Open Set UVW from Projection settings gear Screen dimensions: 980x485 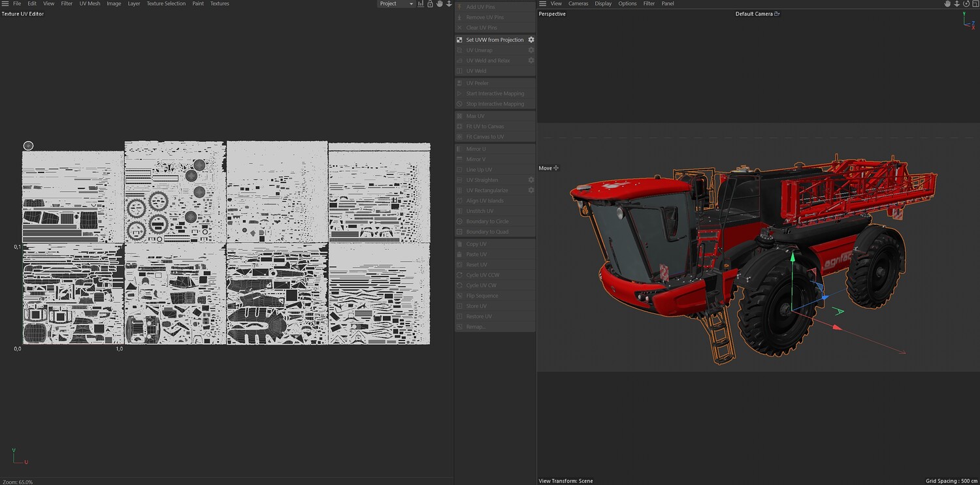531,40
